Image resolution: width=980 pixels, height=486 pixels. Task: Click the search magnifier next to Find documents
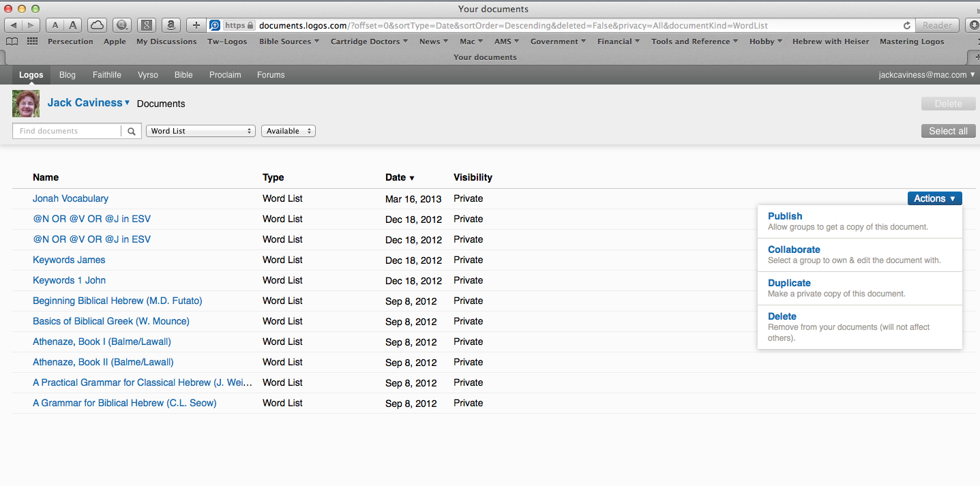click(x=132, y=131)
